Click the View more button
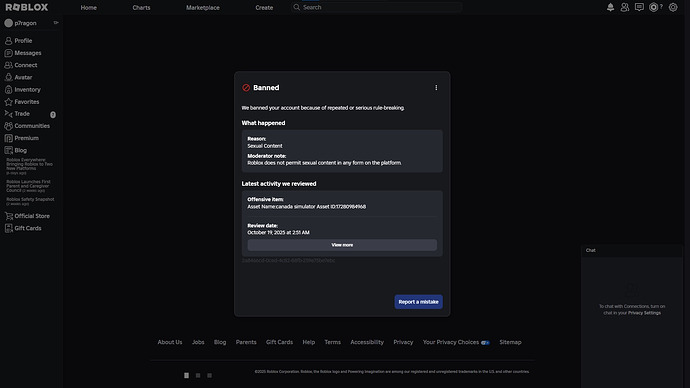The width and height of the screenshot is (690, 388). coord(342,245)
